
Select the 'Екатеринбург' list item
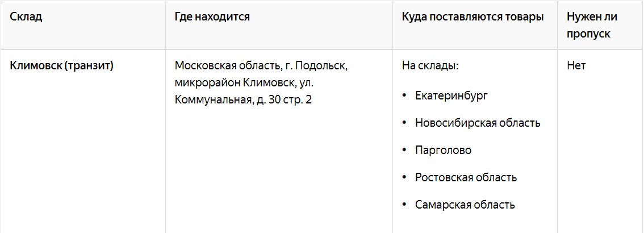(452, 95)
